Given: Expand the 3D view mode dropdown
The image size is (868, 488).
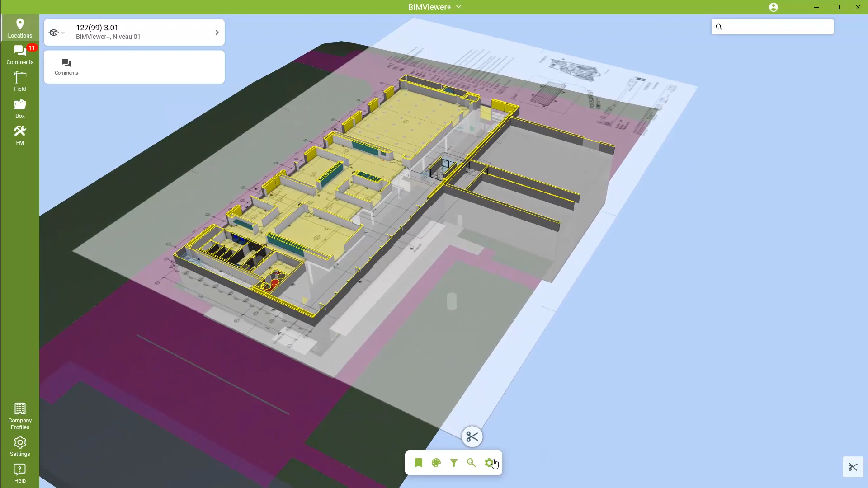Looking at the screenshot, I should [x=57, y=33].
